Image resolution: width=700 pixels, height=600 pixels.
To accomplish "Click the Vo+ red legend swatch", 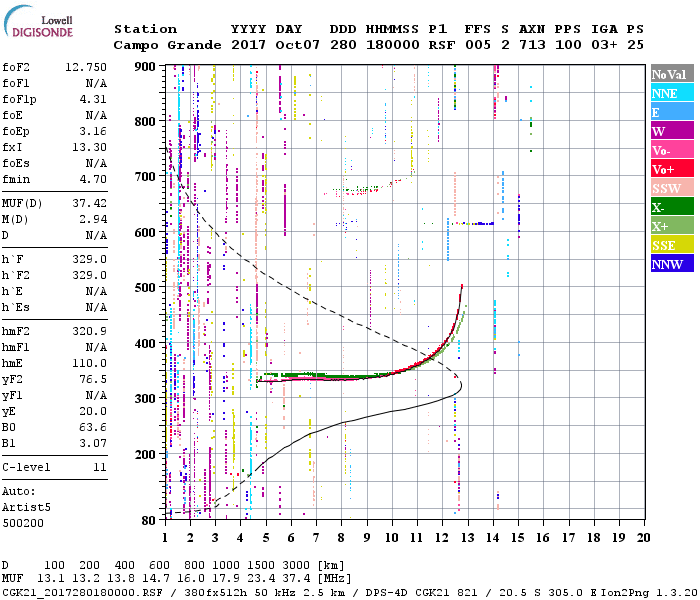I will coord(671,169).
